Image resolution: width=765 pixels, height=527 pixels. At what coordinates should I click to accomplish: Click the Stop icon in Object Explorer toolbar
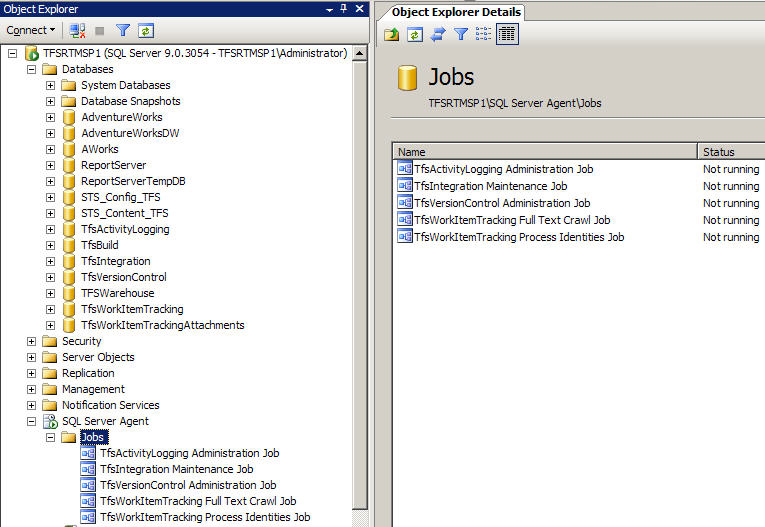[100, 31]
